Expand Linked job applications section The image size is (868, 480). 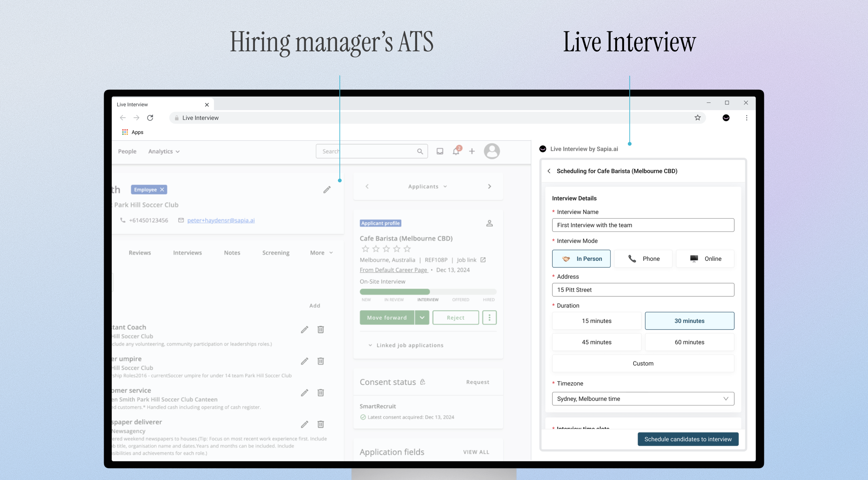pyautogui.click(x=406, y=345)
